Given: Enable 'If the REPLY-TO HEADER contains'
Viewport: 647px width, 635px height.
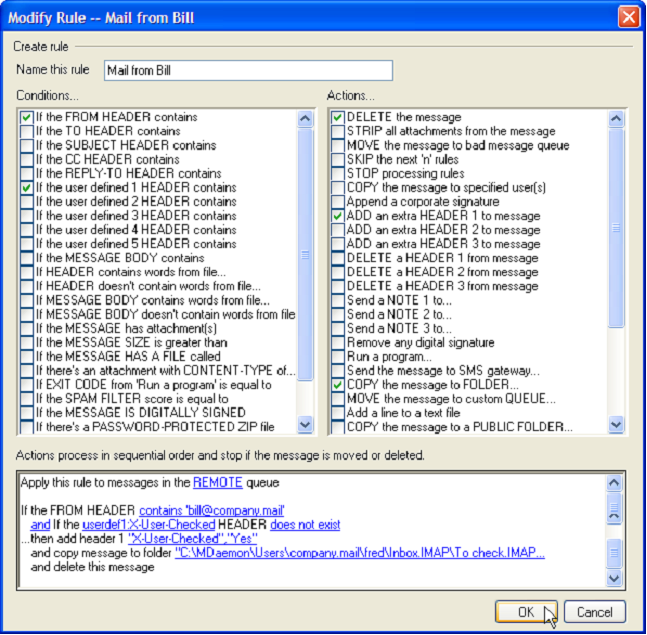Looking at the screenshot, I should coord(26,173).
